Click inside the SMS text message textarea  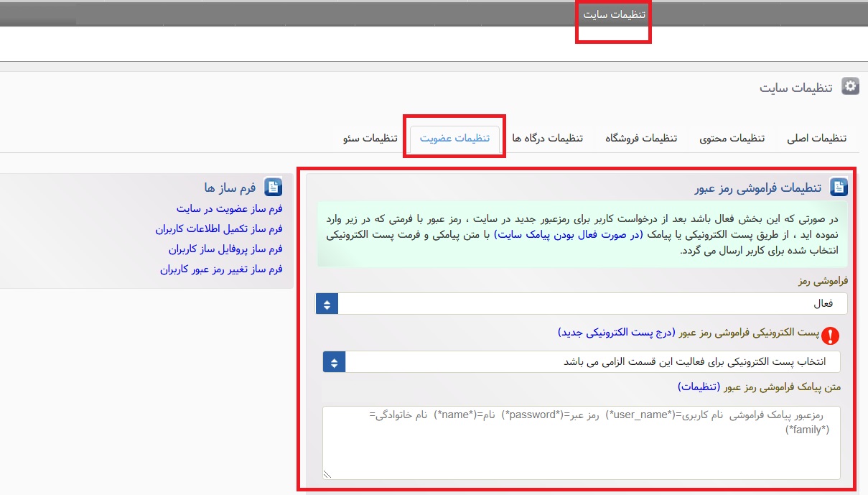[x=582, y=443]
